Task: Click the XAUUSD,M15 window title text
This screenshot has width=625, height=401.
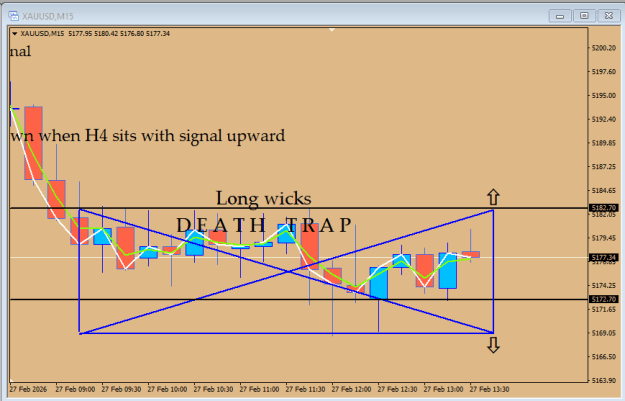Action: 48,16
